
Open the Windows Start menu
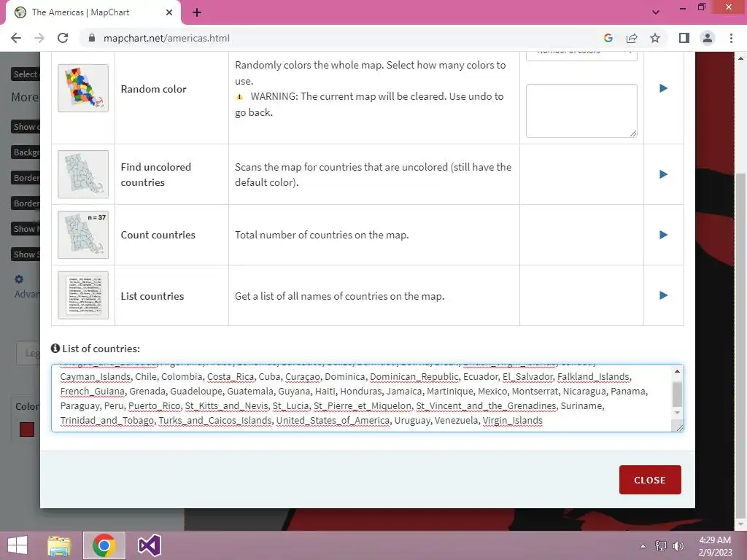(18, 545)
